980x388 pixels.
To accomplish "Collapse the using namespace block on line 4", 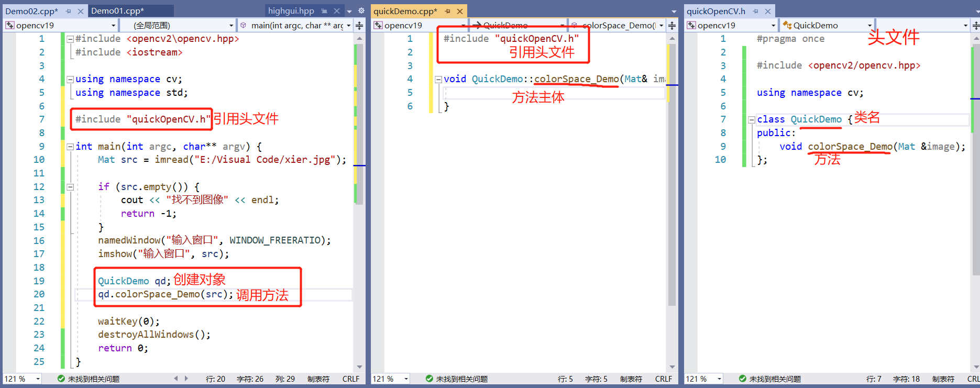I will click(x=70, y=80).
